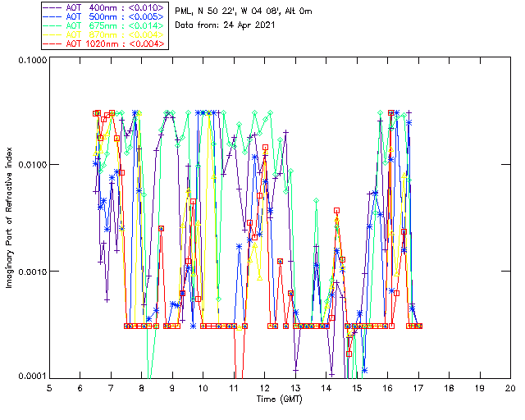Select the 'AOT 870nm : <0.004>' legend entry
This screenshot has width=525, height=420.
[x=104, y=34]
